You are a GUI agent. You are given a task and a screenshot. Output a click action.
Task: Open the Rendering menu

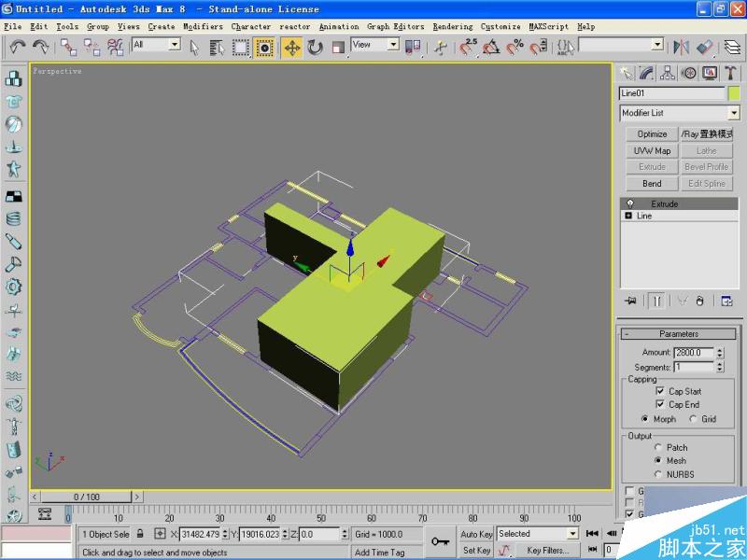pyautogui.click(x=452, y=26)
